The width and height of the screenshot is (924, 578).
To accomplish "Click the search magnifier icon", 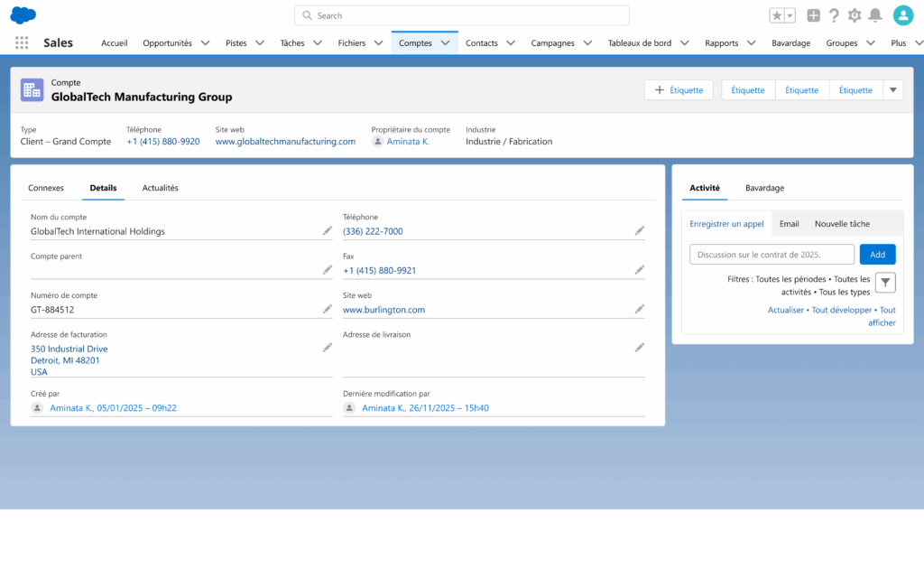I will coord(307,15).
